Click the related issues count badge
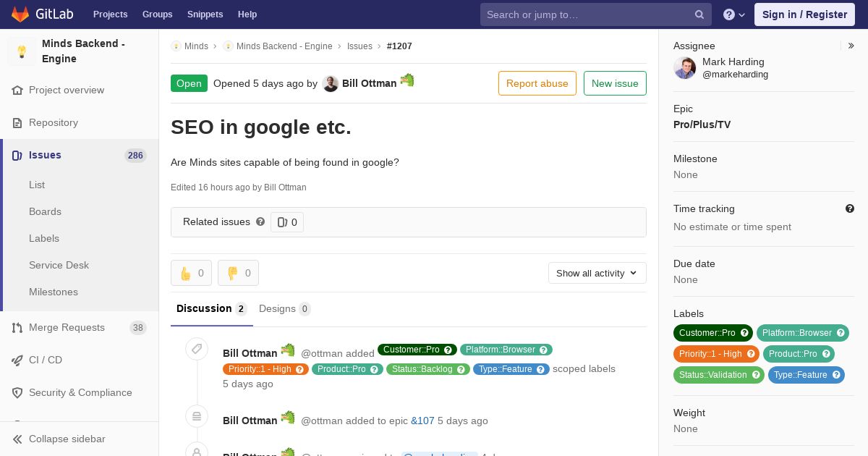This screenshot has height=456, width=868. tap(287, 222)
